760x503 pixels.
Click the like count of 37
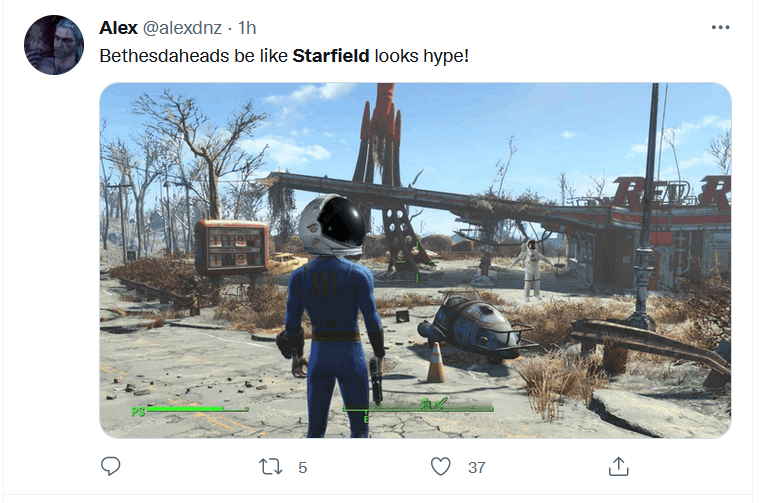pos(476,467)
